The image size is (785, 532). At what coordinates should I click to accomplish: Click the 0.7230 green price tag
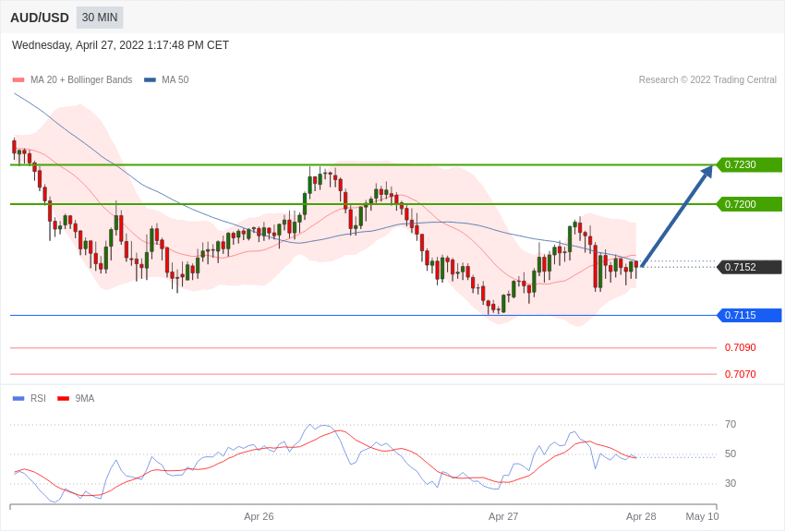click(x=748, y=164)
